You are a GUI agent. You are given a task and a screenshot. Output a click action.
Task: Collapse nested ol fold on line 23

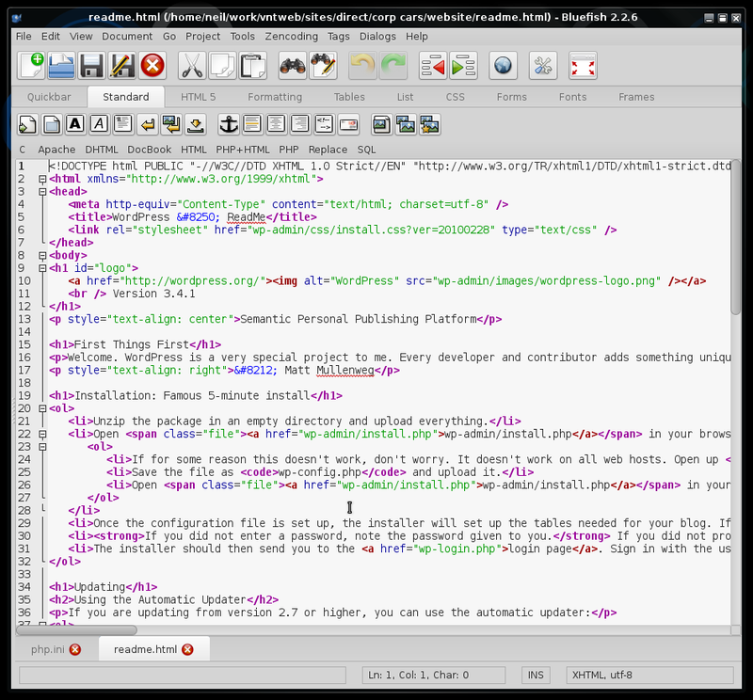point(42,447)
